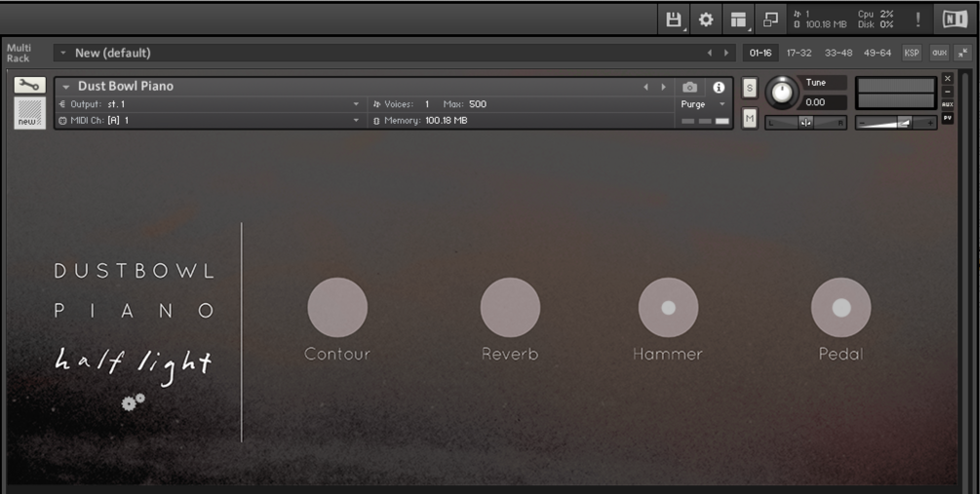Open the workspace layout menu
The width and height of the screenshot is (980, 494).
[x=738, y=20]
